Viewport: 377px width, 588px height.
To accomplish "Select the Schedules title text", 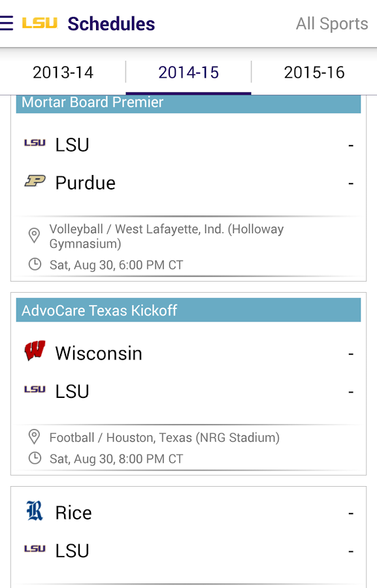I will [111, 24].
